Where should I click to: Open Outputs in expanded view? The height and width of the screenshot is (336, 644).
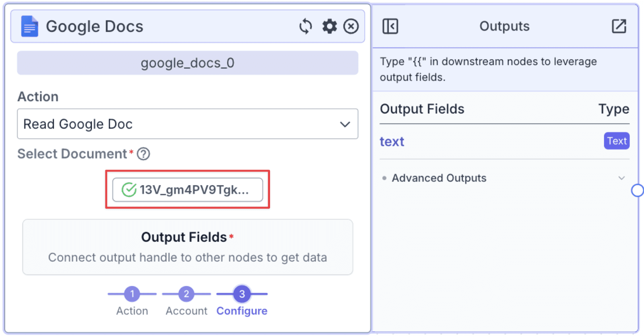pyautogui.click(x=619, y=27)
